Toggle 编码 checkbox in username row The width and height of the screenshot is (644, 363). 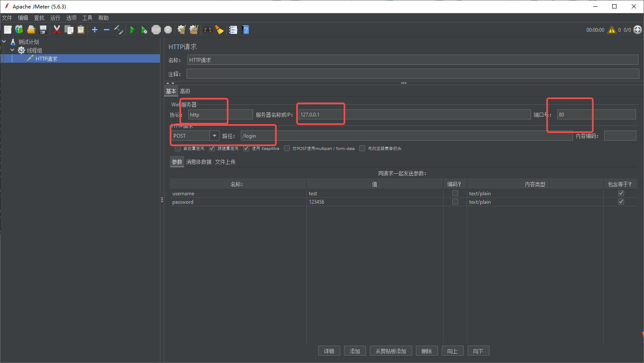point(455,193)
